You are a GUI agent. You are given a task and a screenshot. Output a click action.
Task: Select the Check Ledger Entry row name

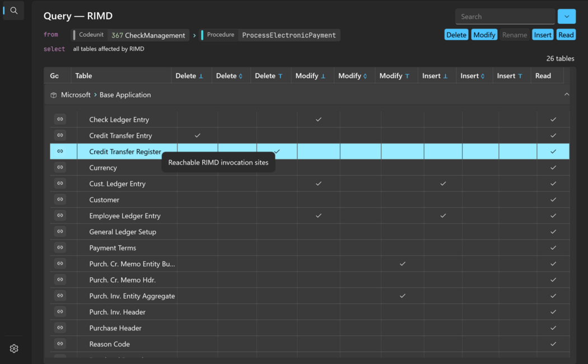pos(119,120)
